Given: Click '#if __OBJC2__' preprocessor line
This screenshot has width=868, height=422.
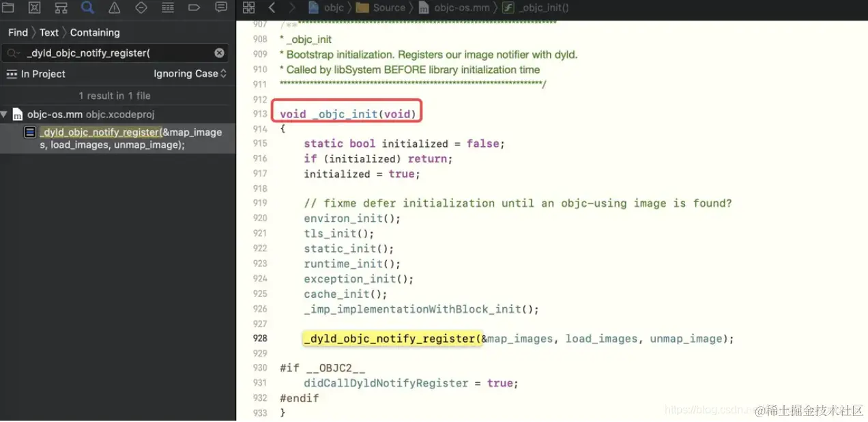Looking at the screenshot, I should (321, 368).
